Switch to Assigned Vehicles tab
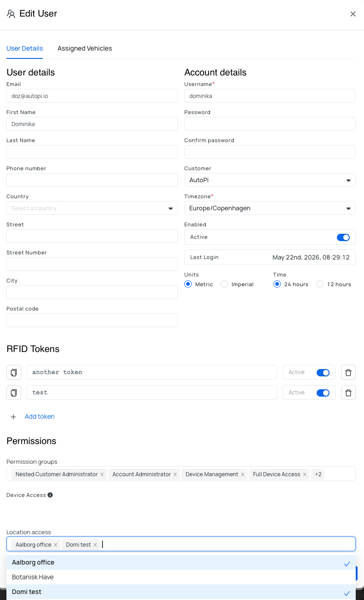 point(85,48)
